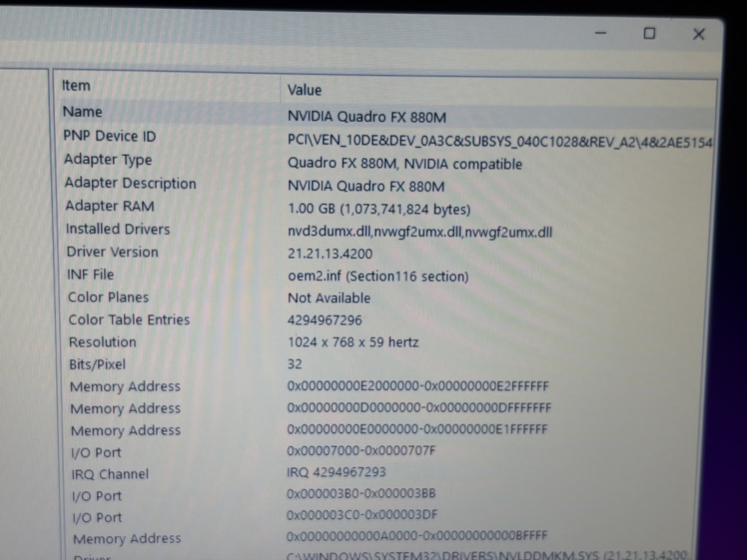The image size is (747, 560).
Task: Click driver version 21.21.13.4200 value
Action: (330, 254)
